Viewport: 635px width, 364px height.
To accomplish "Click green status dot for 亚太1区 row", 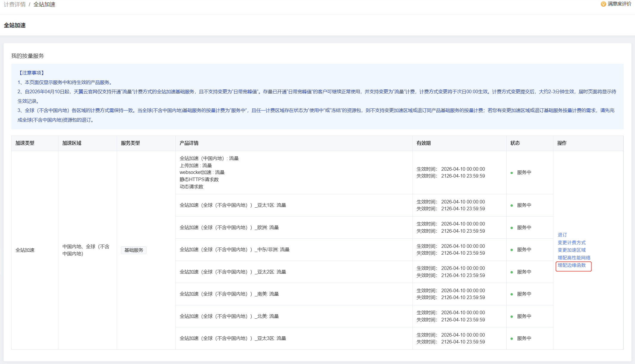I will click(x=511, y=206).
